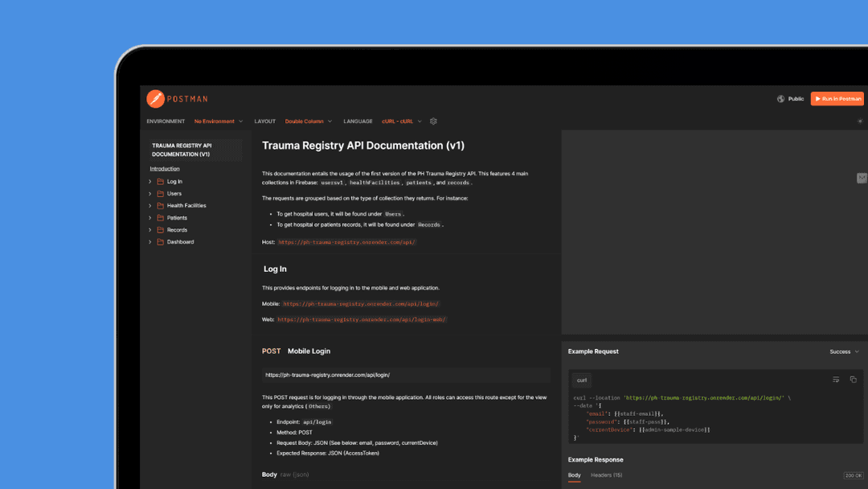Viewport: 868px width, 489px height.
Task: Select the Body tab under Example Response
Action: click(574, 475)
